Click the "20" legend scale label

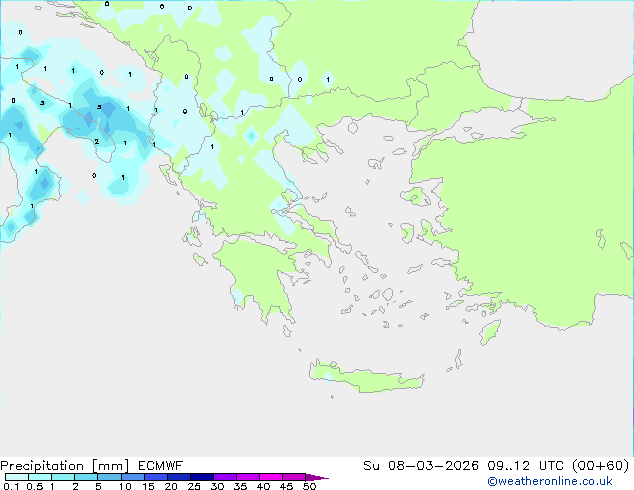171,486
